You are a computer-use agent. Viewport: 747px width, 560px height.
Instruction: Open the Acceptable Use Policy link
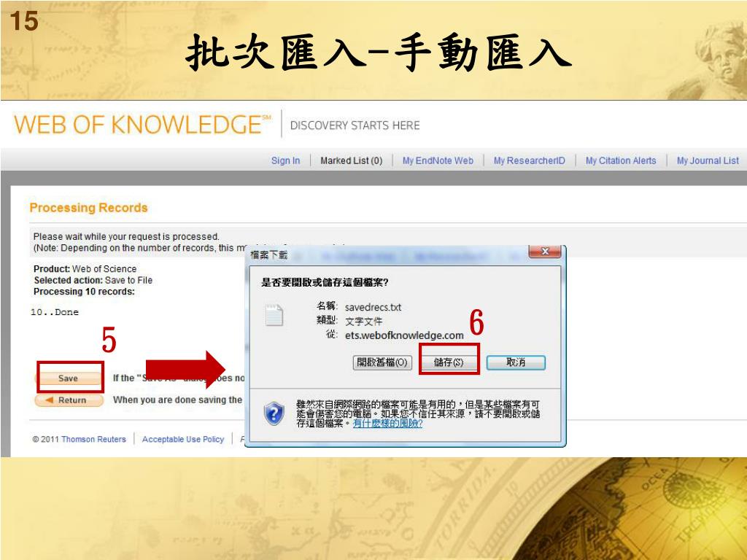(x=183, y=439)
